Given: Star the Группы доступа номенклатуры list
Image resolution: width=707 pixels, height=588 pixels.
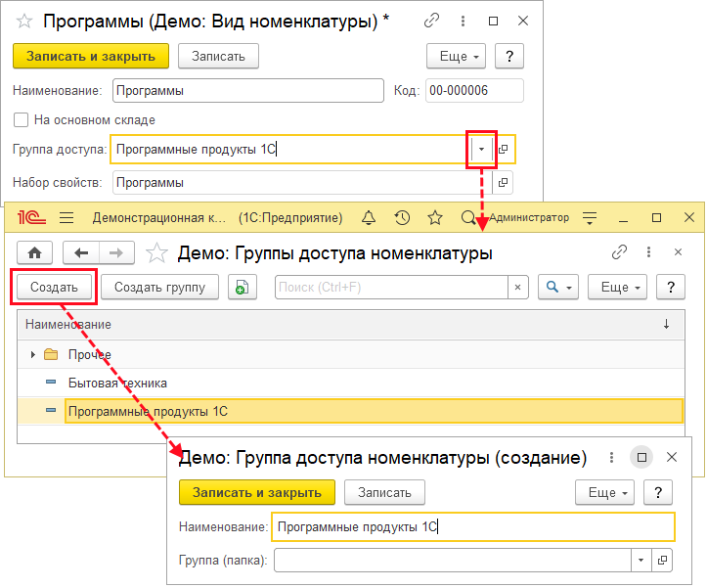Looking at the screenshot, I should [156, 252].
